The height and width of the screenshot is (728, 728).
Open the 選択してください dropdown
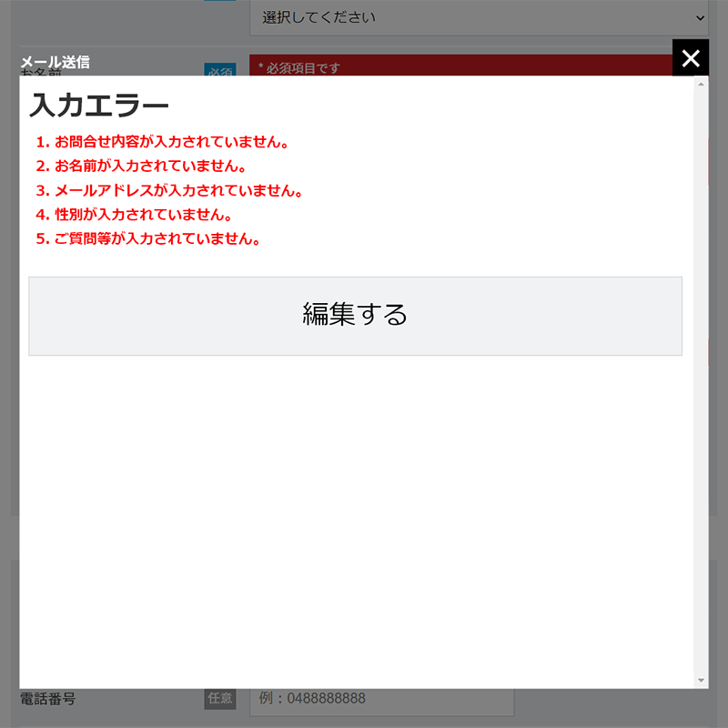tap(480, 17)
